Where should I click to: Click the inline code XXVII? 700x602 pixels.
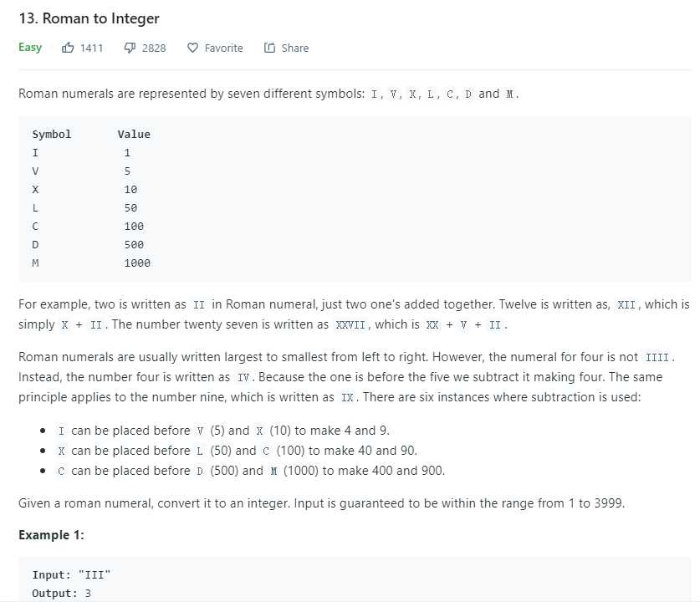(x=353, y=324)
